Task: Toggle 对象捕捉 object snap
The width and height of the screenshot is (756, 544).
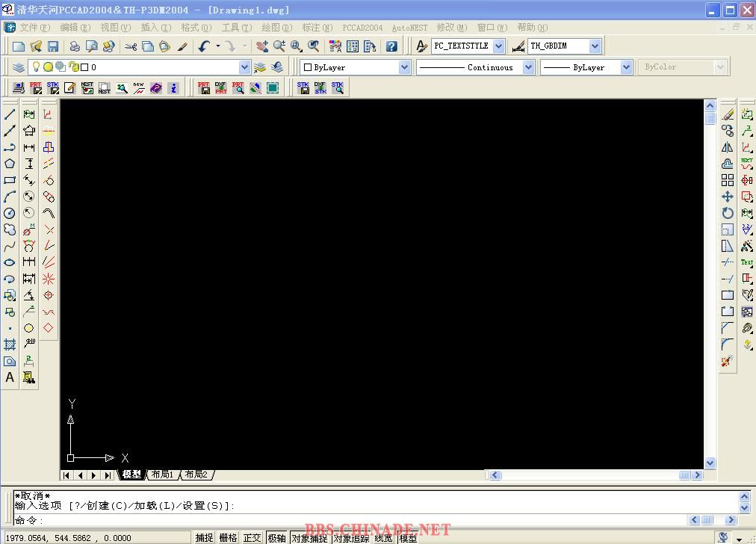Action: click(309, 538)
